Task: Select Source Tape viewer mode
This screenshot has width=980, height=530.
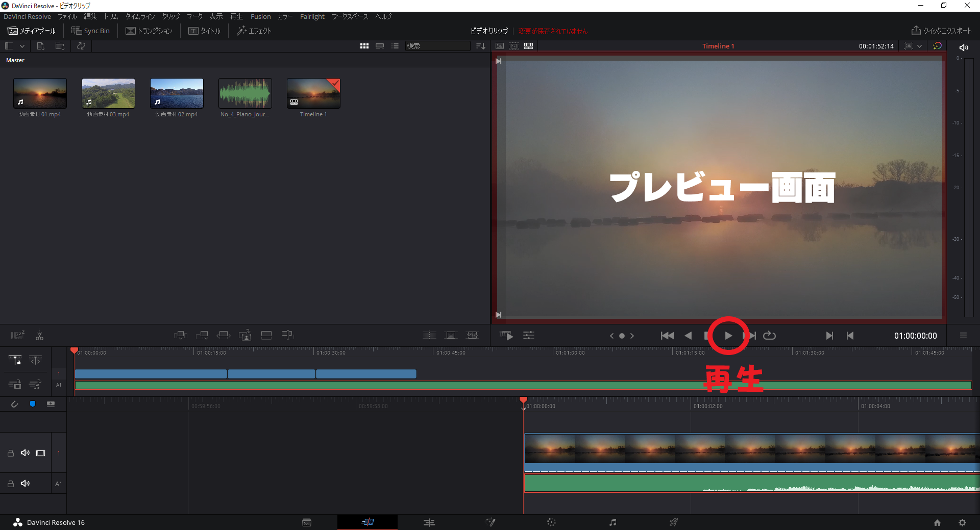Action: tap(514, 46)
